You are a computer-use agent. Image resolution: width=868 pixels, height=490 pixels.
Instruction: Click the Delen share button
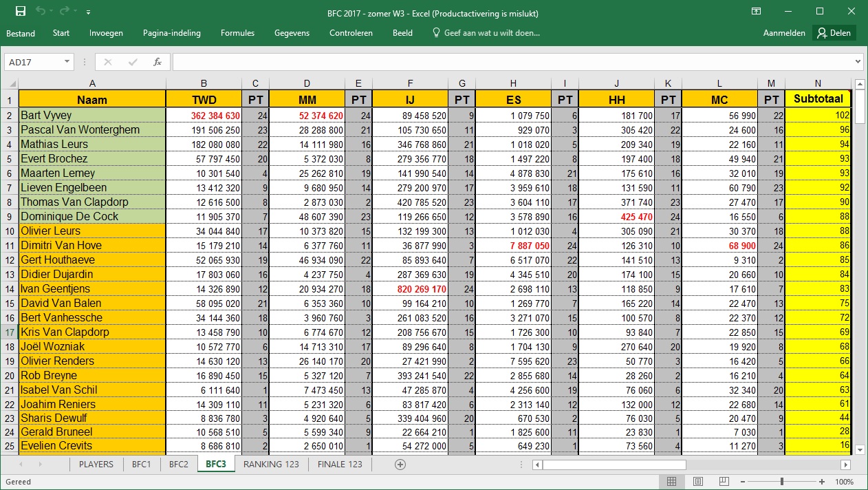(x=834, y=33)
